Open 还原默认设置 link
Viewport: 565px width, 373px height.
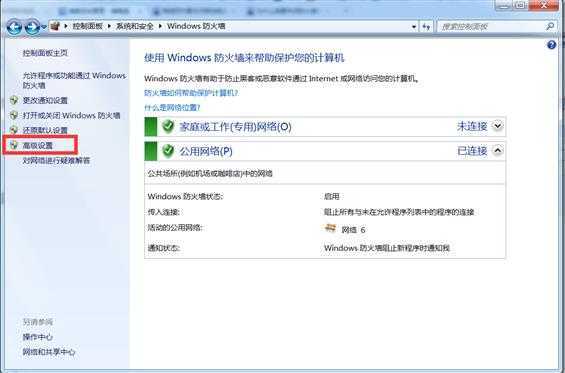45,130
